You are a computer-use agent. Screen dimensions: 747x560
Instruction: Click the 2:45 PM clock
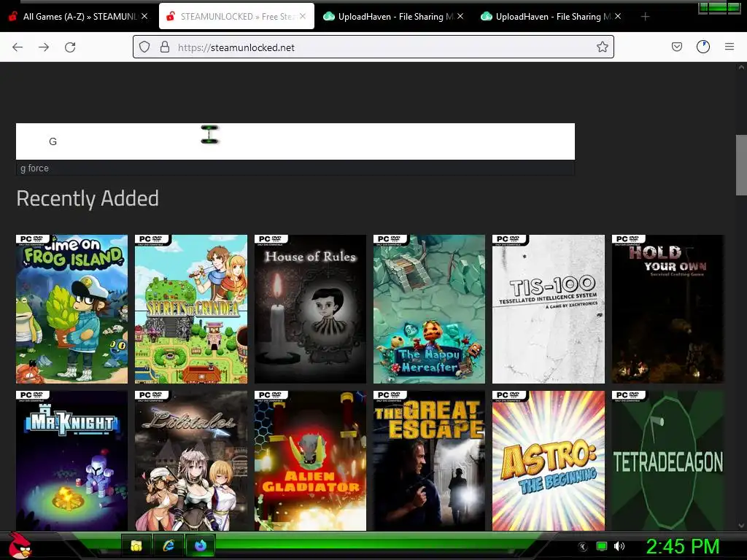tap(682, 546)
